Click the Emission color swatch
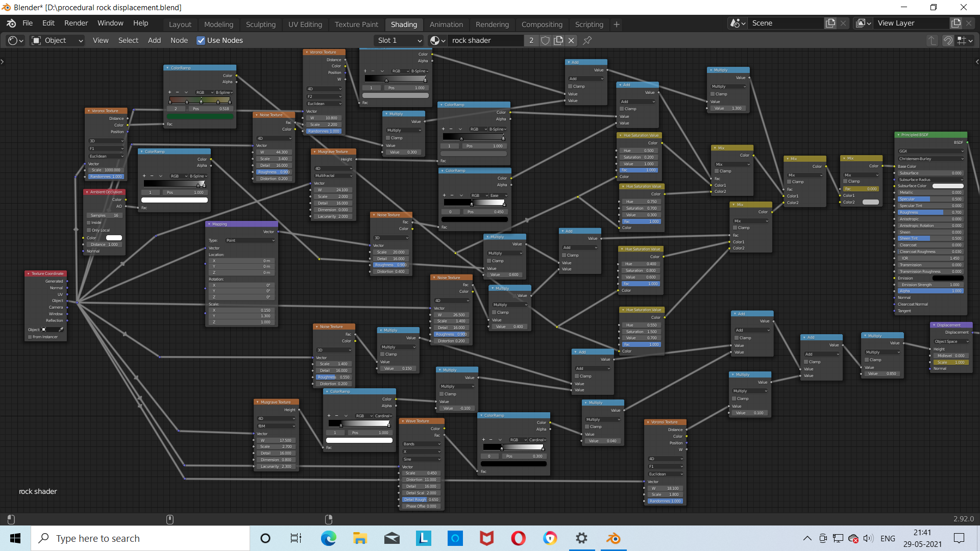Screen dimensions: 980x551 pyautogui.click(x=948, y=278)
